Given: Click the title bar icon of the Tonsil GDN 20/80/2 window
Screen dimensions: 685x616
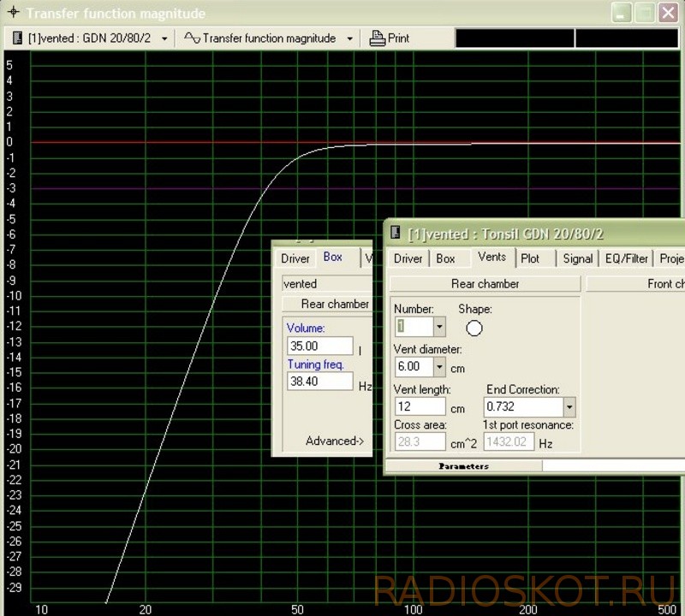Looking at the screenshot, I should tap(396, 232).
